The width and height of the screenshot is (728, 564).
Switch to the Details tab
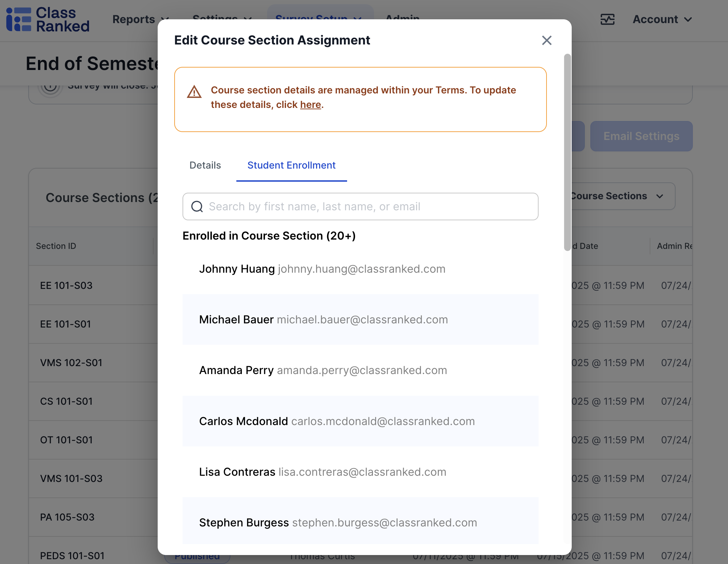pyautogui.click(x=205, y=165)
